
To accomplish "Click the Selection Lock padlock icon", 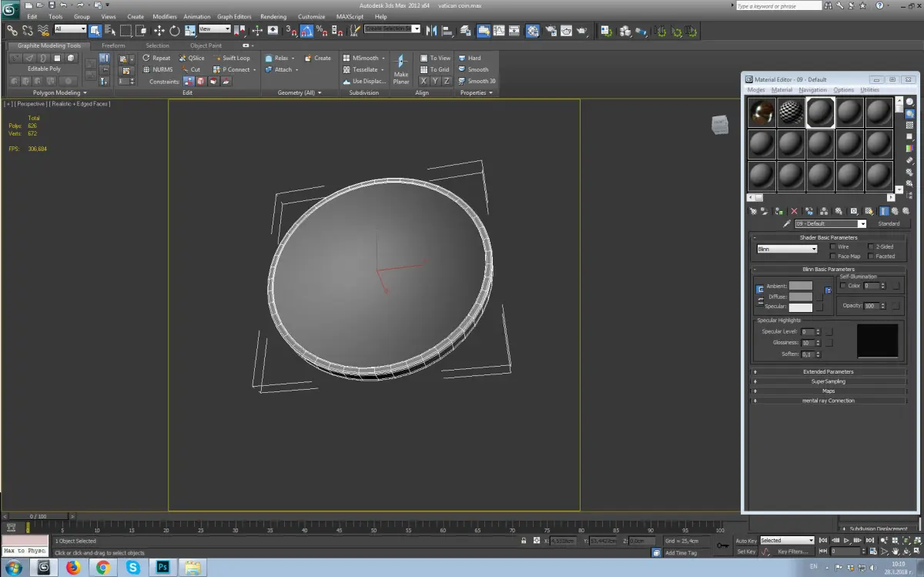I will [x=524, y=542].
